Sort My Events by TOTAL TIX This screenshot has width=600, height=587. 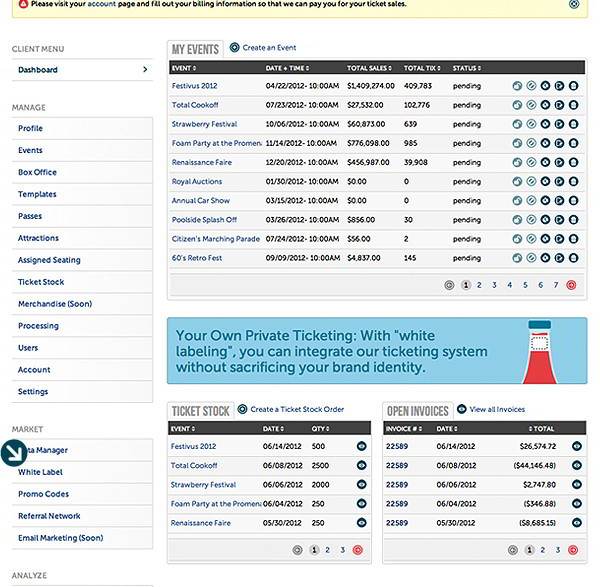[x=422, y=68]
